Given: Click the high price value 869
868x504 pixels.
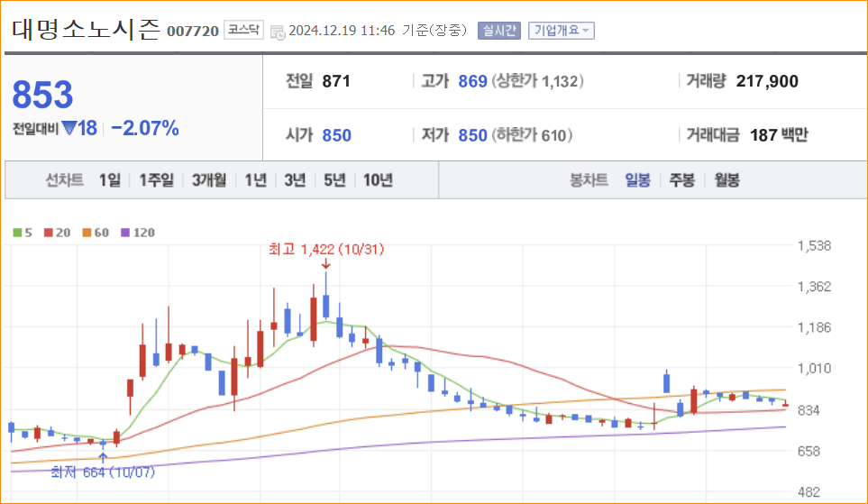Looking at the screenshot, I should 472,81.
